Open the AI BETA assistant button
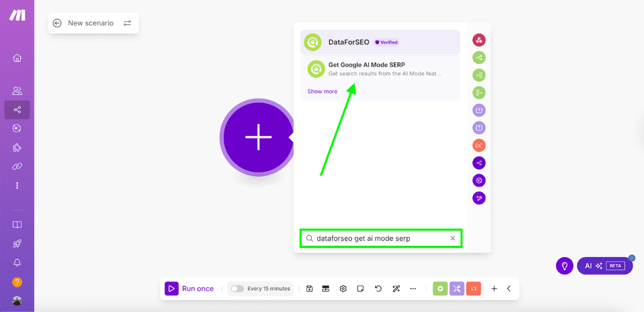This screenshot has width=644, height=312. coord(605,266)
